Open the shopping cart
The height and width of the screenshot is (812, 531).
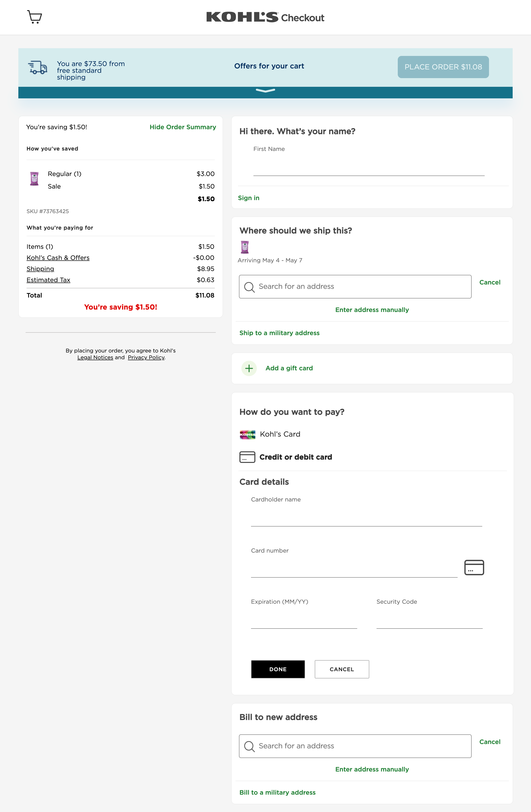click(x=34, y=17)
